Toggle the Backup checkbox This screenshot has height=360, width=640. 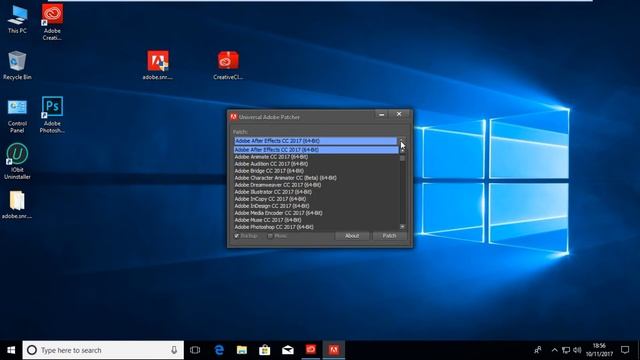[237, 236]
